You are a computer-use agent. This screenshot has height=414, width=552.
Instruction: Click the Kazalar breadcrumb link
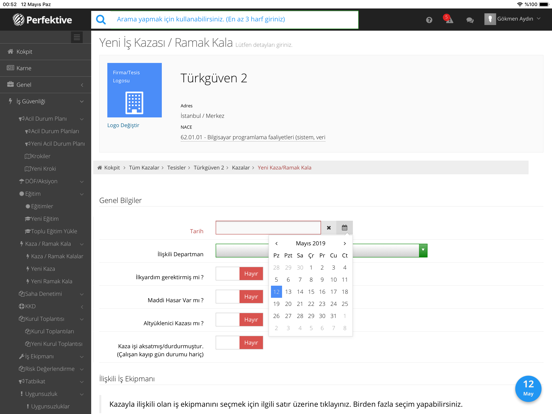pos(241,168)
